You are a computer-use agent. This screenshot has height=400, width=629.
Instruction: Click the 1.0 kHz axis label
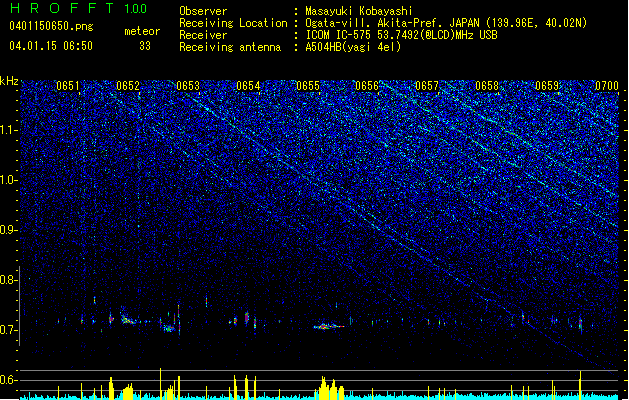[8, 180]
